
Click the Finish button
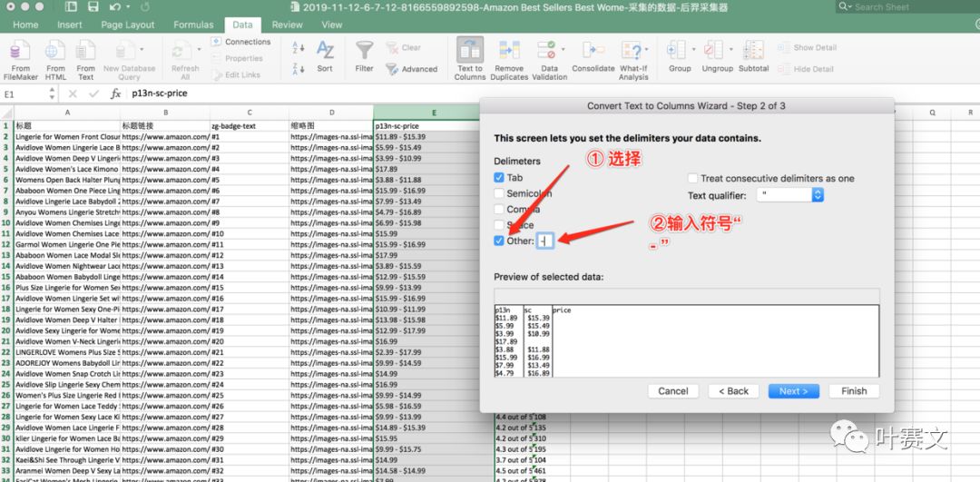854,391
